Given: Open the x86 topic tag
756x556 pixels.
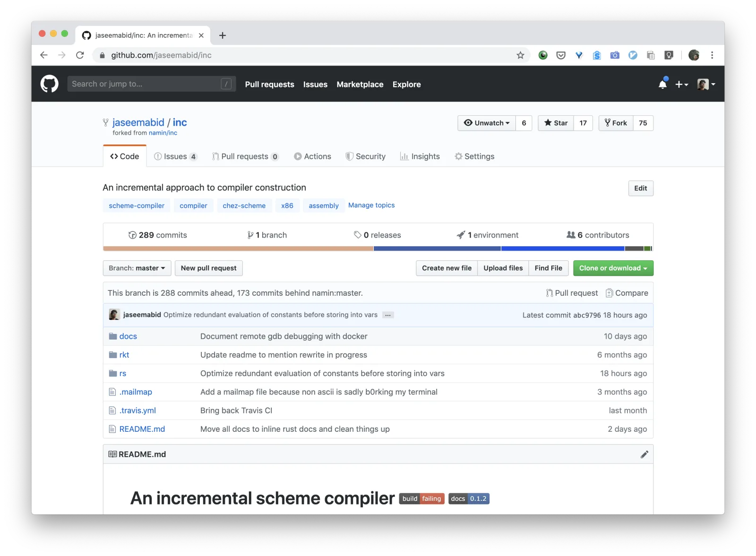Looking at the screenshot, I should point(287,205).
